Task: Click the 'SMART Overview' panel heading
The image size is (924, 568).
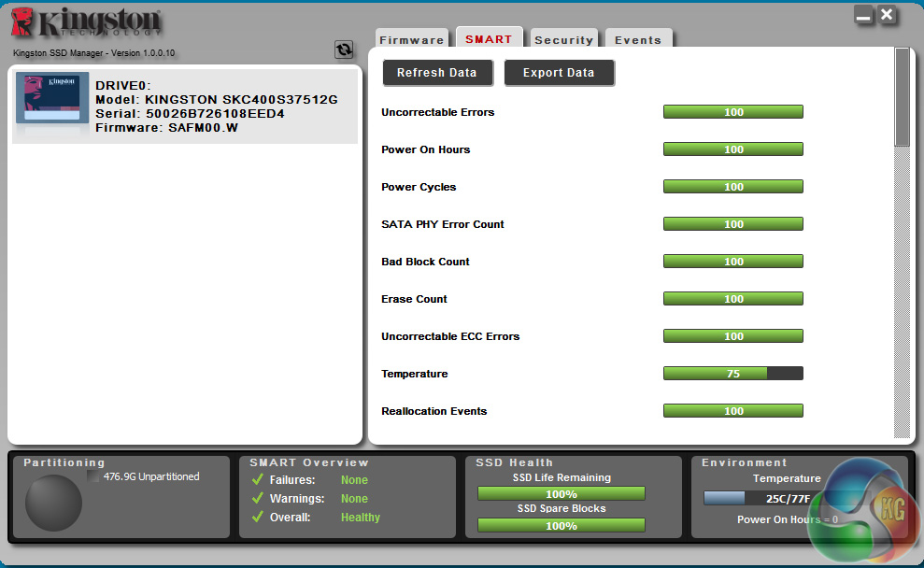Action: (x=309, y=462)
